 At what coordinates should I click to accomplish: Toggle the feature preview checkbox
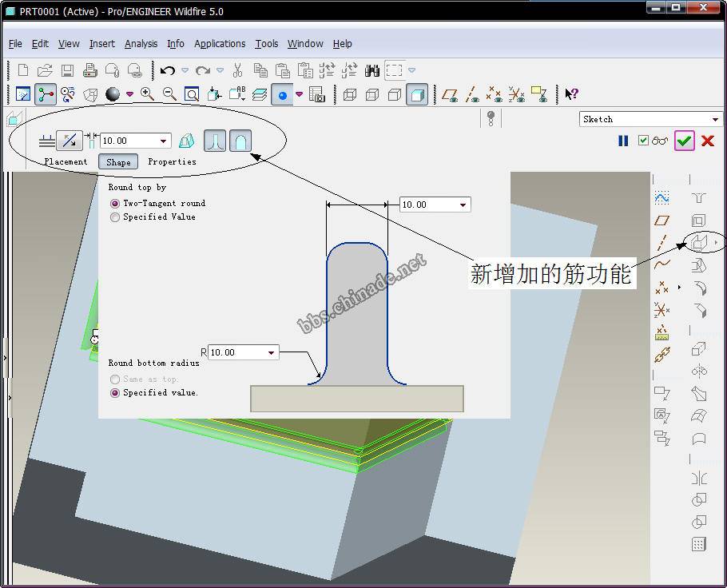643,140
